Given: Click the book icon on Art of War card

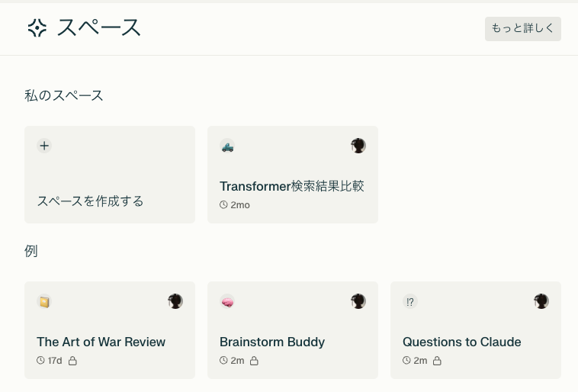Looking at the screenshot, I should [x=44, y=302].
